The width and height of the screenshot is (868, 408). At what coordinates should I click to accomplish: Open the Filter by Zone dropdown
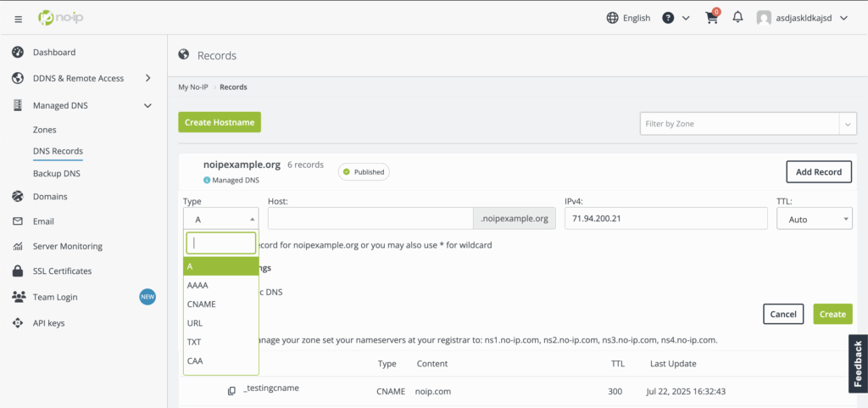748,124
